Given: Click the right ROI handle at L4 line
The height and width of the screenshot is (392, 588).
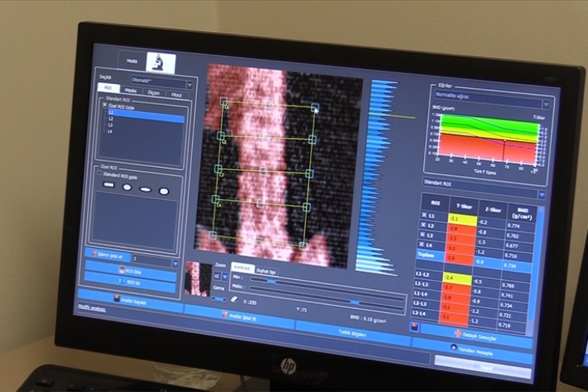Looking at the screenshot, I should [x=307, y=207].
